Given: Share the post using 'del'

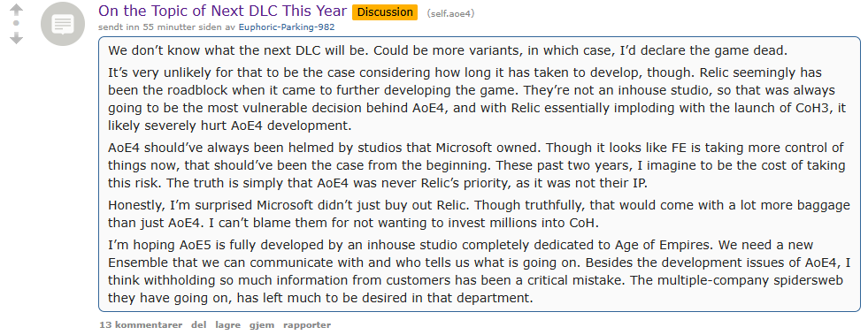Looking at the screenshot, I should pyautogui.click(x=199, y=325).
